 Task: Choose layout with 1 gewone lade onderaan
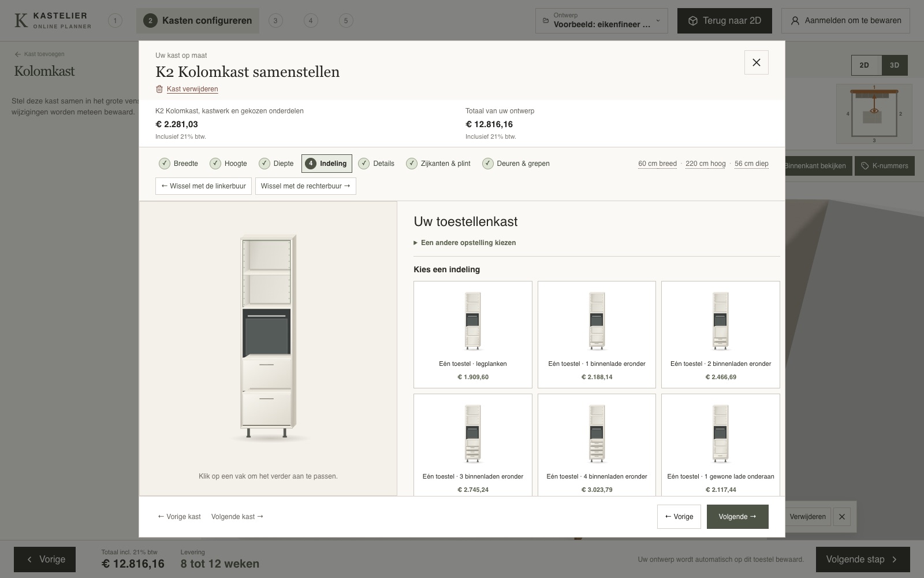point(721,445)
